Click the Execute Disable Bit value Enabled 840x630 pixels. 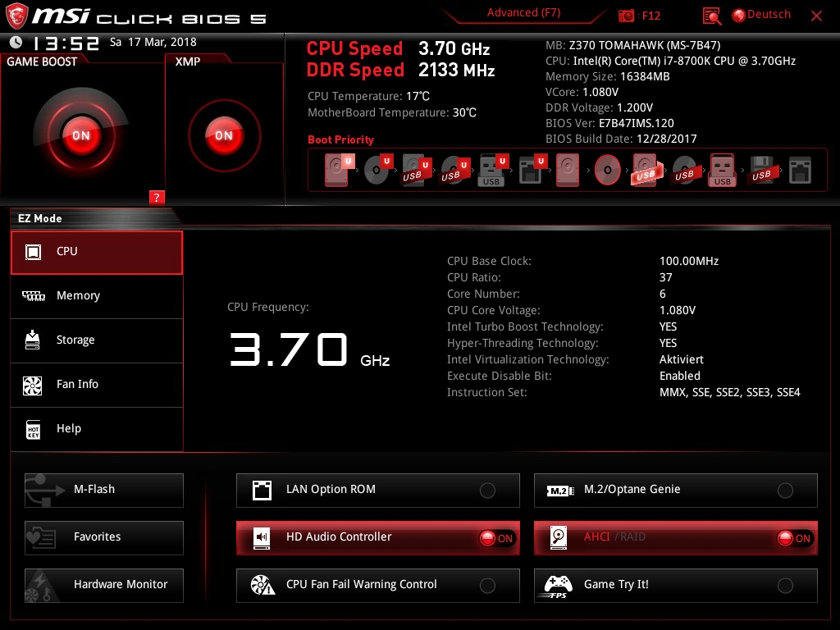[x=680, y=376]
